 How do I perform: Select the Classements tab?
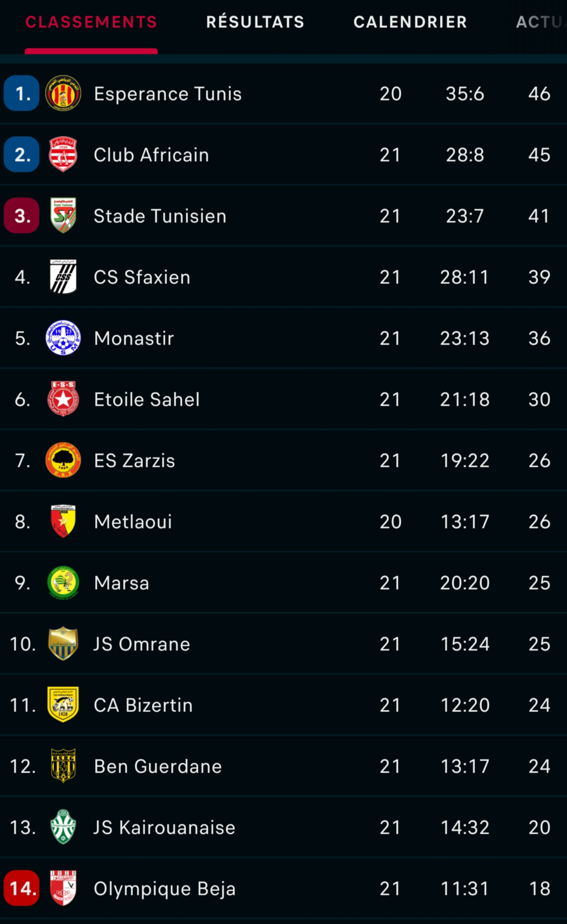(x=91, y=22)
